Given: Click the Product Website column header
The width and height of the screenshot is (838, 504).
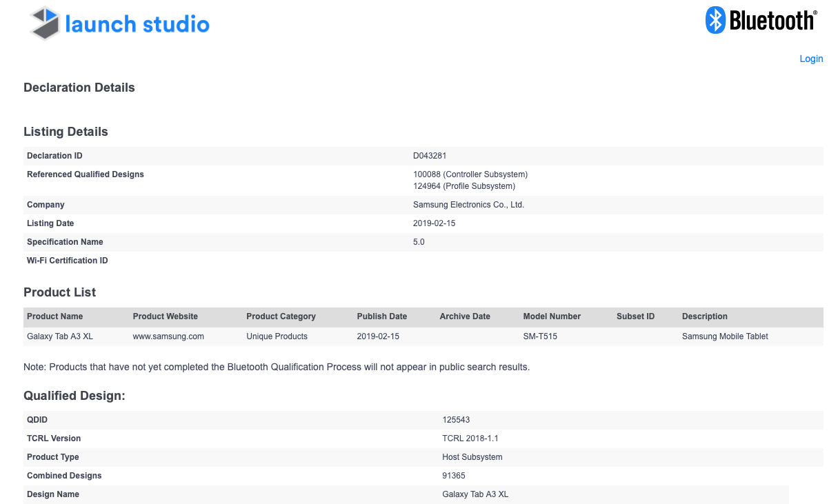Looking at the screenshot, I should click(x=166, y=316).
